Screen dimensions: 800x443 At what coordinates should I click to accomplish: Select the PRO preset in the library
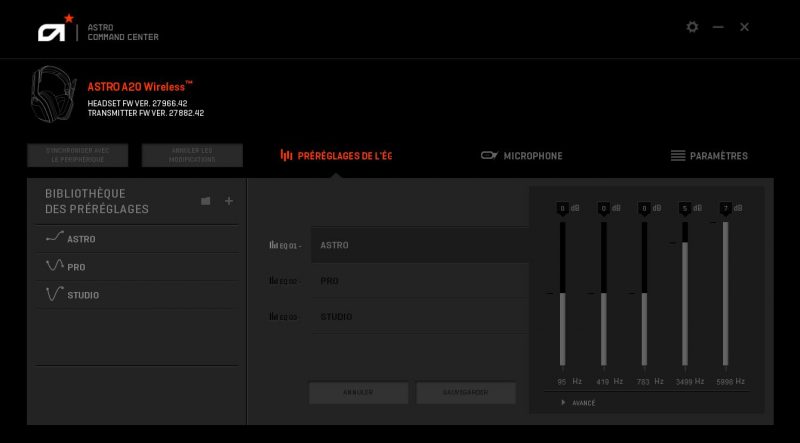pyautogui.click(x=137, y=267)
